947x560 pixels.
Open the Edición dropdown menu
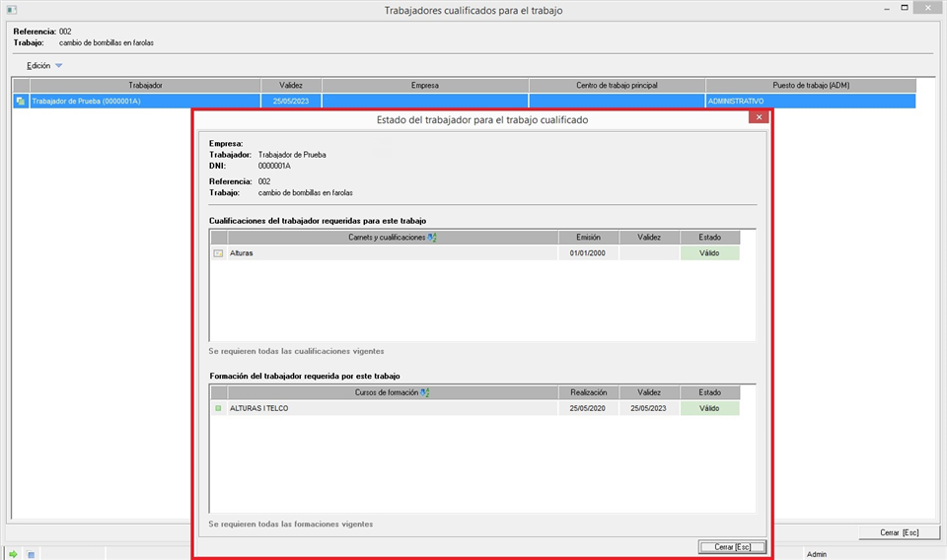pos(38,66)
